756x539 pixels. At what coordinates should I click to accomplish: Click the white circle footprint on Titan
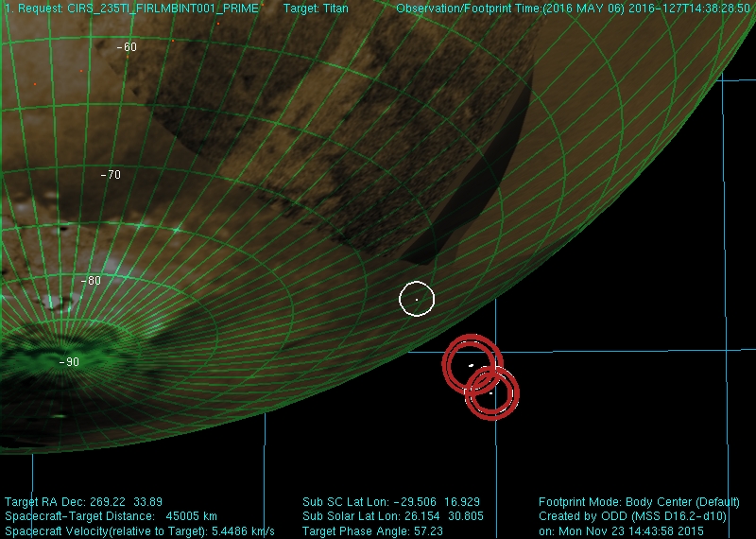(x=417, y=299)
